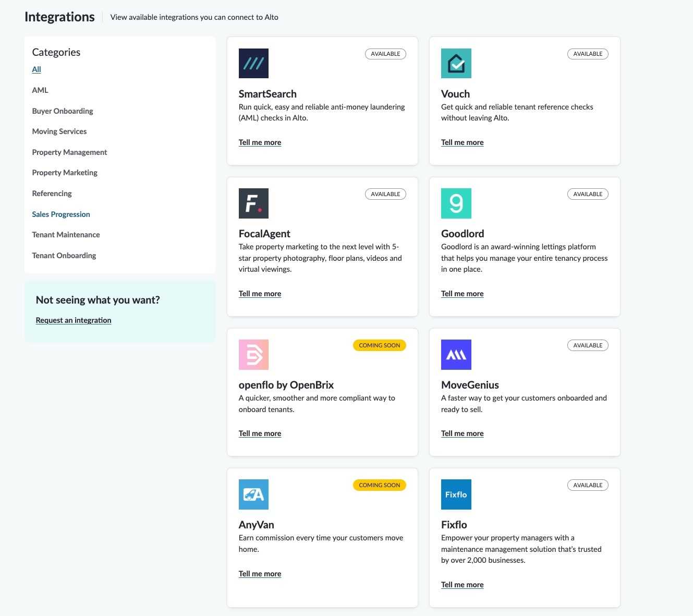The width and height of the screenshot is (693, 616).
Task: Choose Moving Services category
Action: (59, 131)
